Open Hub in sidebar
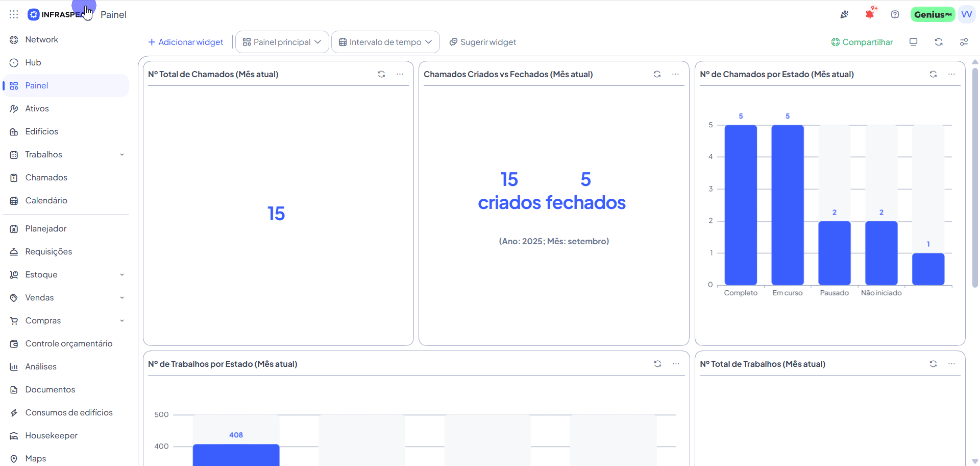Viewport: 980px width, 466px height. point(66,62)
